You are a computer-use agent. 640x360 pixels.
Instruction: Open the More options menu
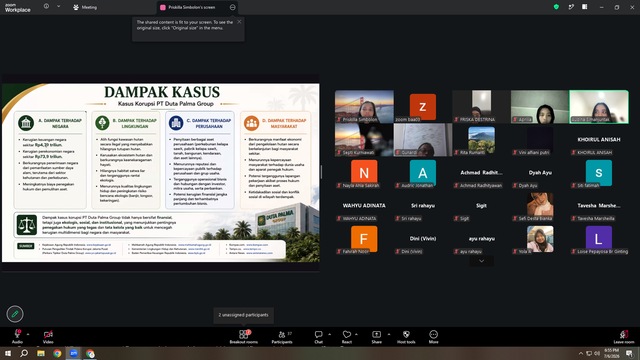(433, 336)
